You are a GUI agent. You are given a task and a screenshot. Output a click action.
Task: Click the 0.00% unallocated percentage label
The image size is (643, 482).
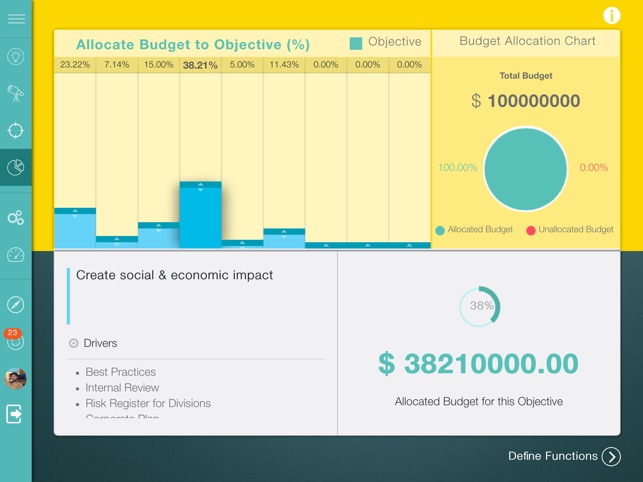pos(593,167)
